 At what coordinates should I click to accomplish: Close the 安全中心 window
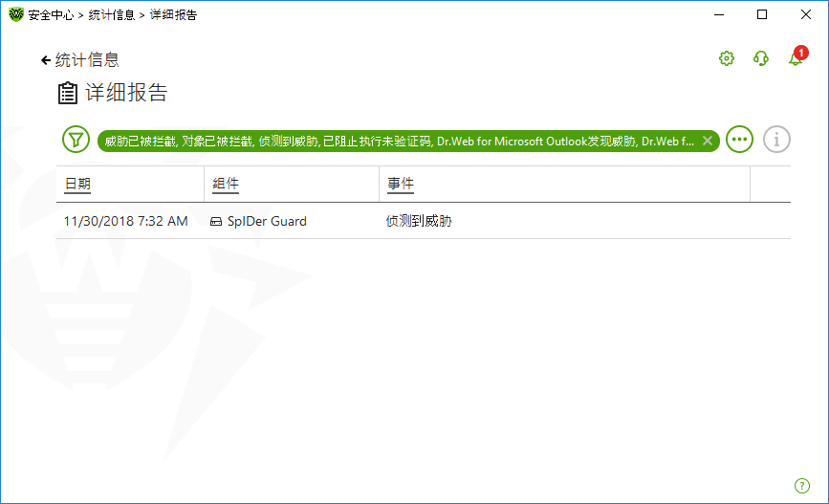point(806,14)
